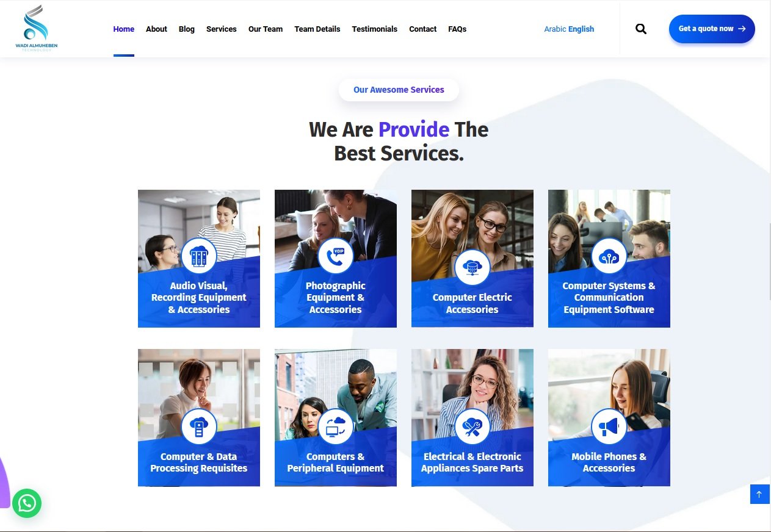Open WhatsApp chat via green floating icon
The image size is (771, 532).
coord(27,503)
